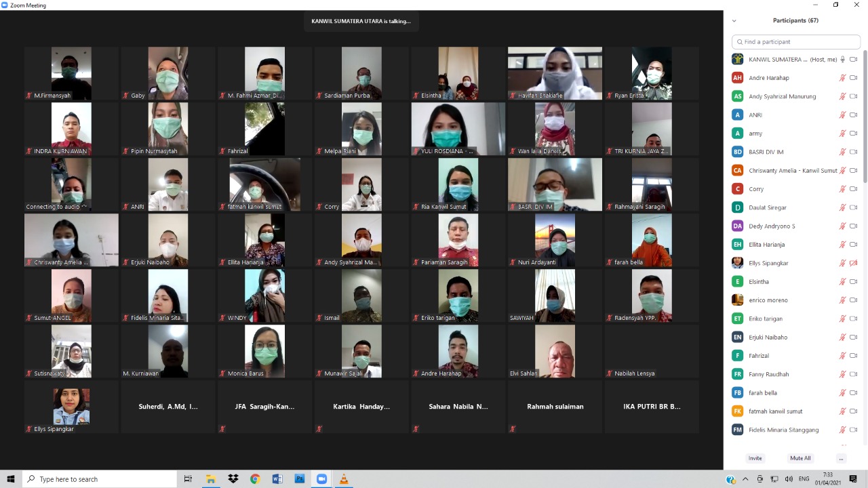This screenshot has height=488, width=868.
Task: Click the camera icon for Chriswanty Amelia
Action: pos(854,170)
